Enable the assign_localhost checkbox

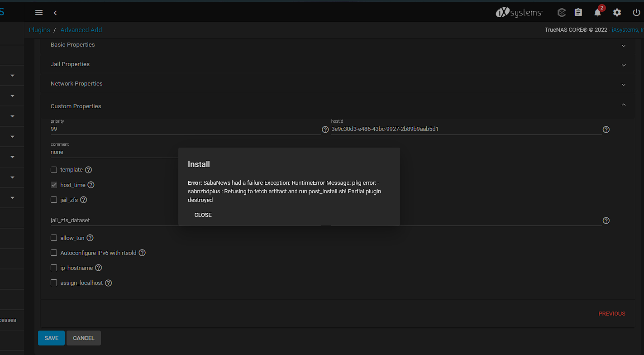[x=54, y=283]
